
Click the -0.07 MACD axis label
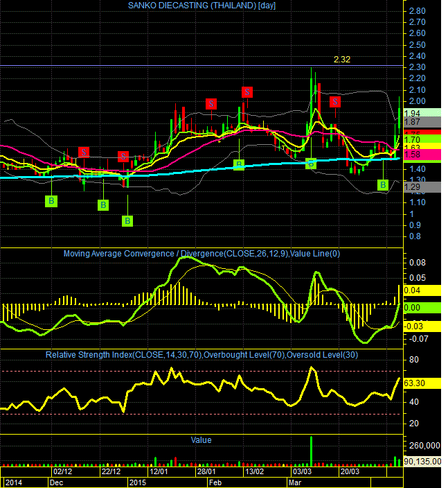point(420,338)
